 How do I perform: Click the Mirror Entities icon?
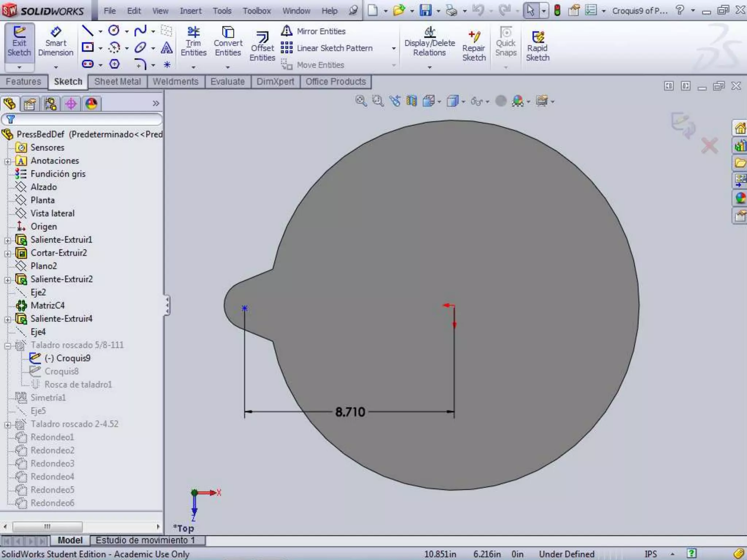point(287,31)
